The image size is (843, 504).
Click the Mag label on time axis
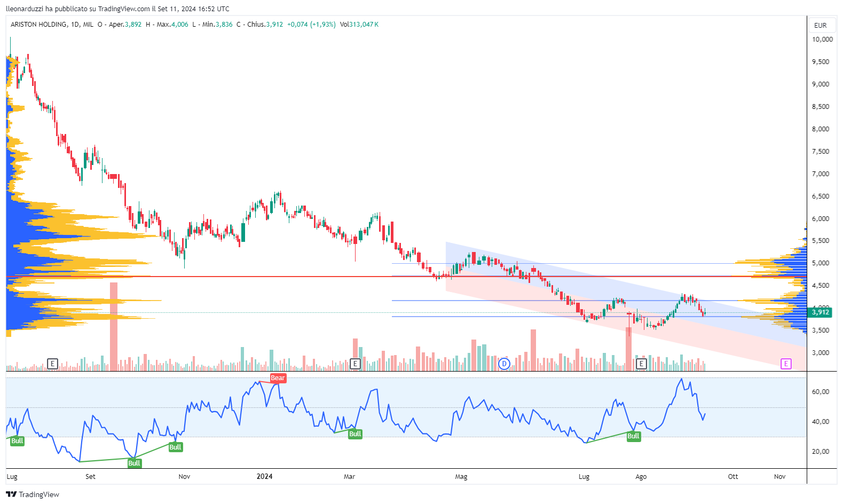(461, 477)
